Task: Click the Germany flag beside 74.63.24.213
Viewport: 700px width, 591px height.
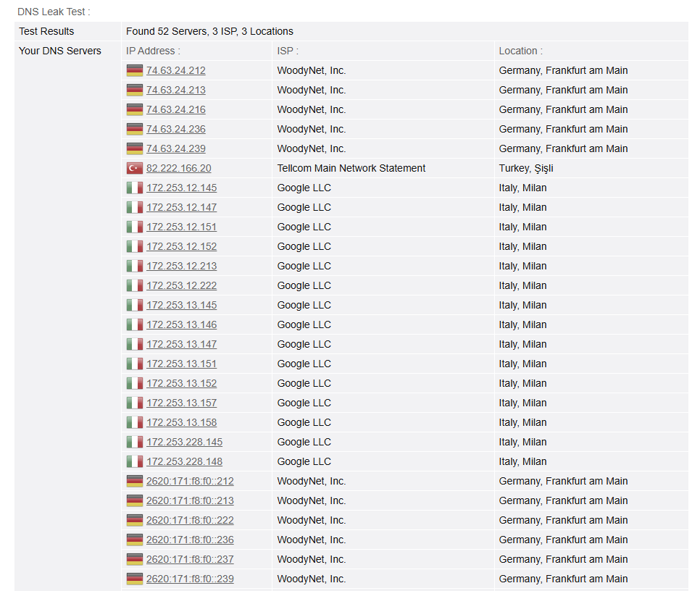Action: pos(135,90)
